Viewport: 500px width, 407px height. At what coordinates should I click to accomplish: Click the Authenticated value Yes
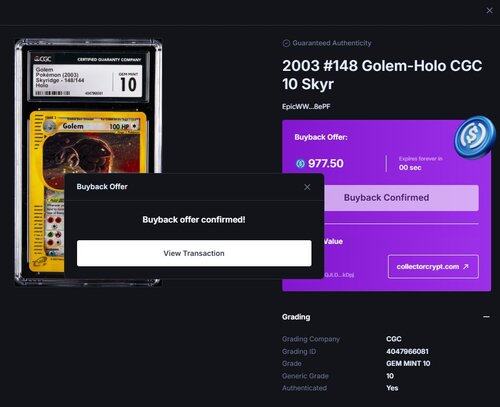[x=392, y=388]
